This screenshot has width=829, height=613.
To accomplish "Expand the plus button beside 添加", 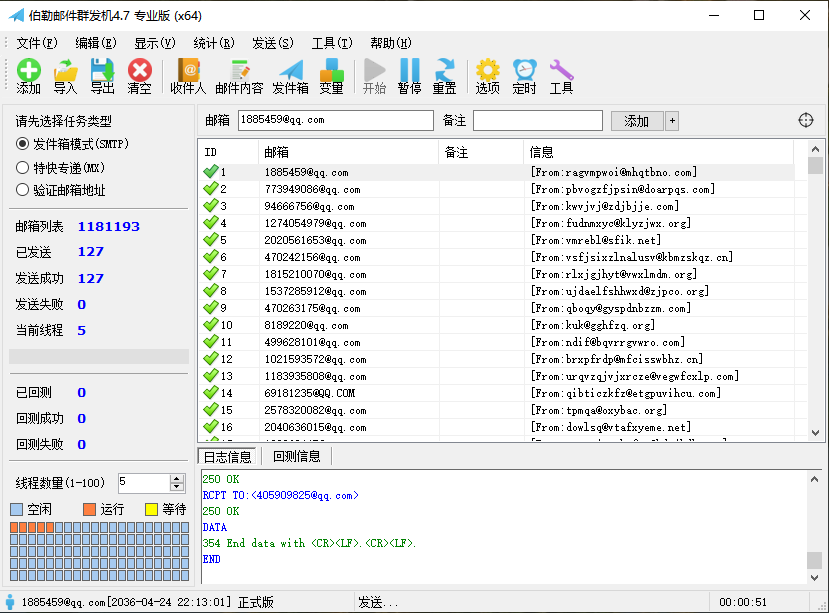I will click(672, 121).
